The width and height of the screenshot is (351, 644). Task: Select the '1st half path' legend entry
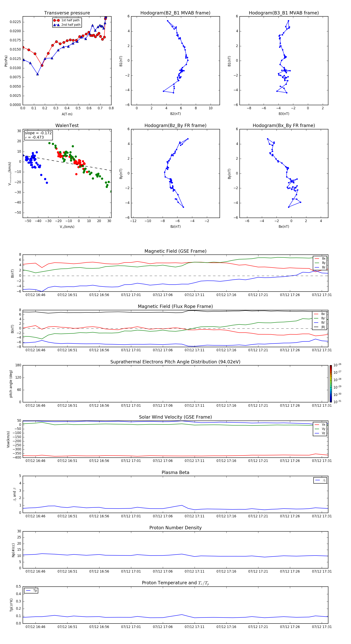67,20
